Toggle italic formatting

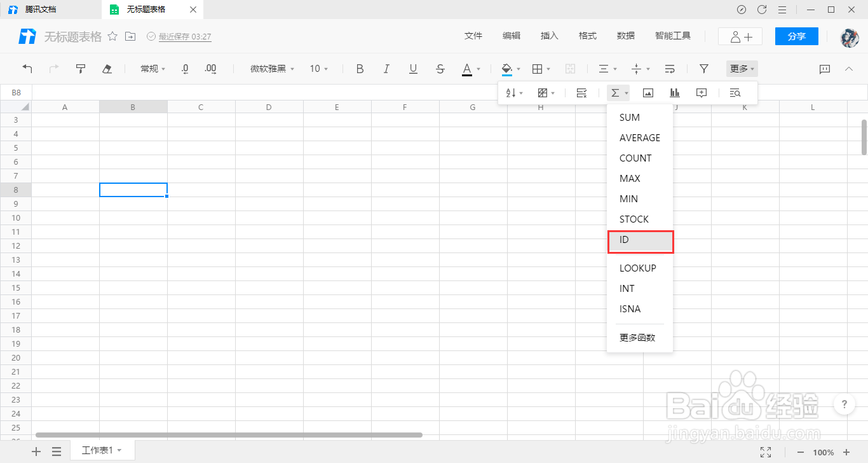[386, 69]
